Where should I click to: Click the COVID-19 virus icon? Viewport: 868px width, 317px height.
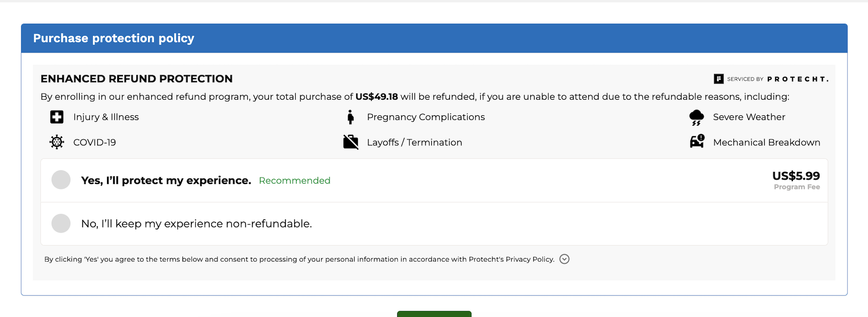[57, 142]
